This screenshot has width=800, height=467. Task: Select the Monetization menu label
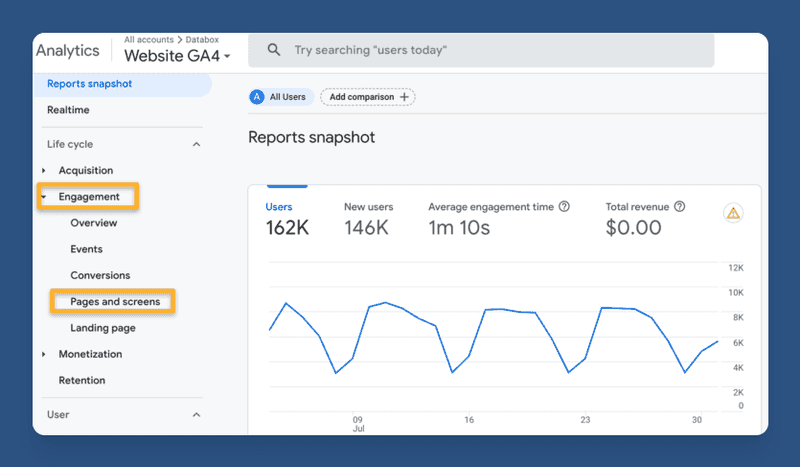click(90, 354)
